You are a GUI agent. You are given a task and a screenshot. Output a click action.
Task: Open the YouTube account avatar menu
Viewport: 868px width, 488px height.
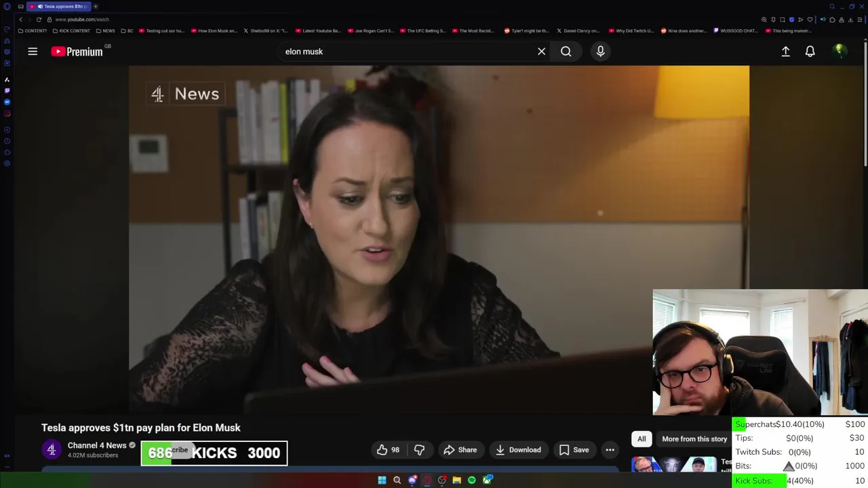[840, 51]
